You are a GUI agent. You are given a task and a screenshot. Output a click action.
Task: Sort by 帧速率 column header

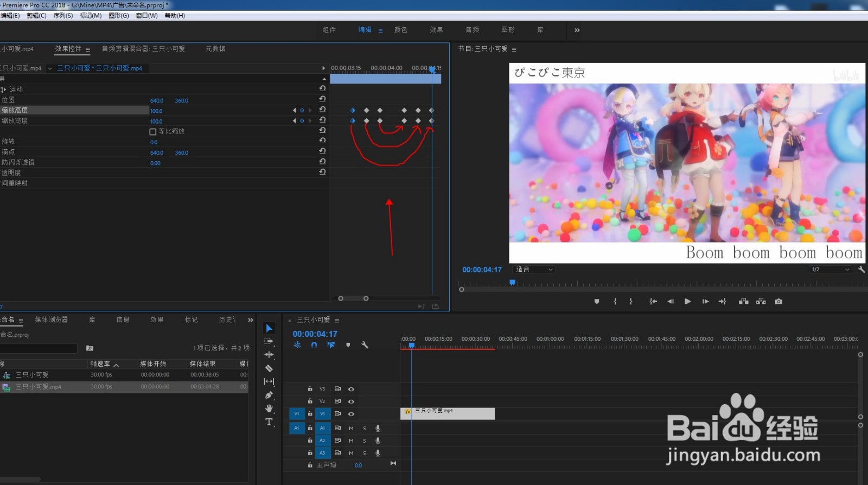100,364
